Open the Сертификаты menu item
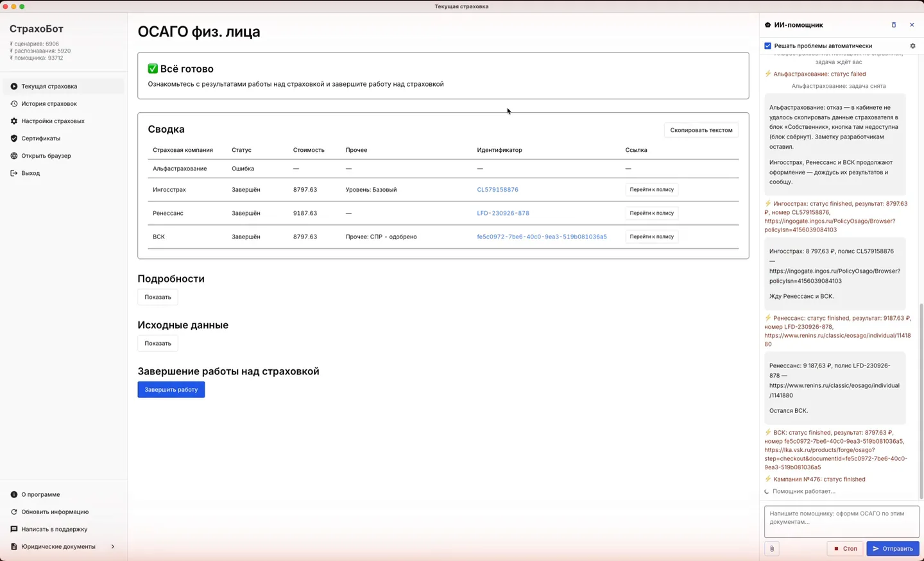924x561 pixels. point(64,138)
